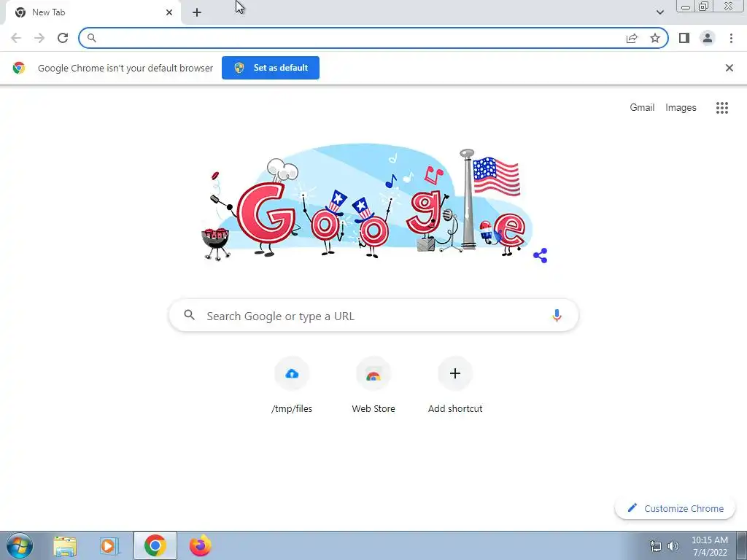Open Windows Explorer from taskbar
Image resolution: width=747 pixels, height=560 pixels.
65,546
